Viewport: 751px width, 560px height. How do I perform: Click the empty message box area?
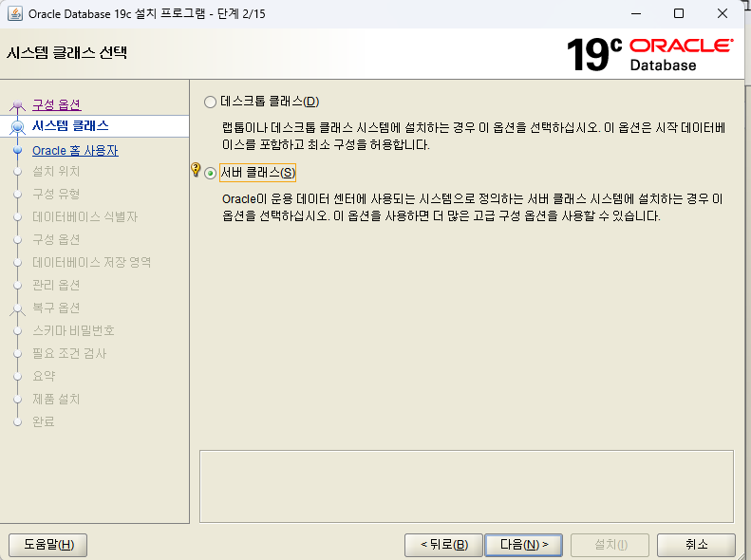click(x=466, y=486)
